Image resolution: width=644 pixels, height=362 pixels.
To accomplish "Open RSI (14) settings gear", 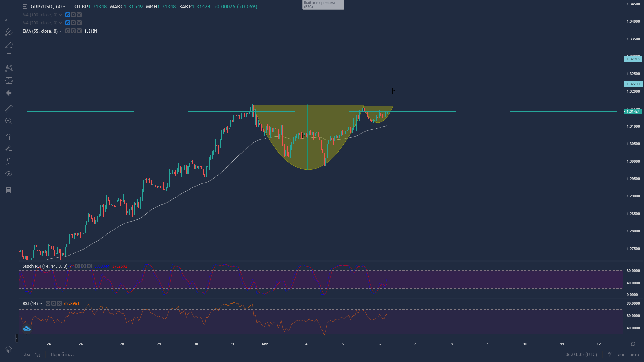I will 54,303.
